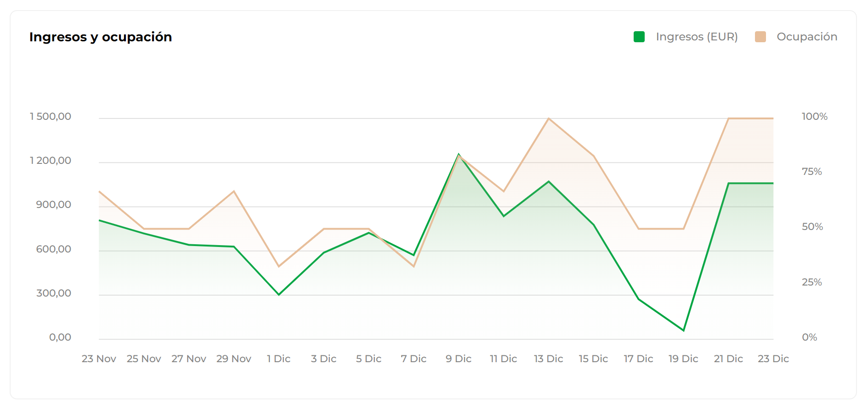The image size is (868, 409).
Task: Select the 1 Dic axis label
Action: tap(278, 359)
